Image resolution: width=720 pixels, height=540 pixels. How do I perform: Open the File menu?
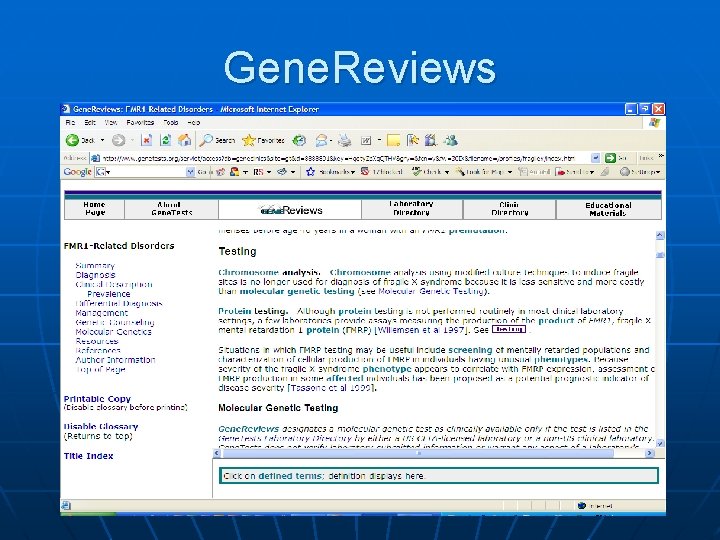70,123
